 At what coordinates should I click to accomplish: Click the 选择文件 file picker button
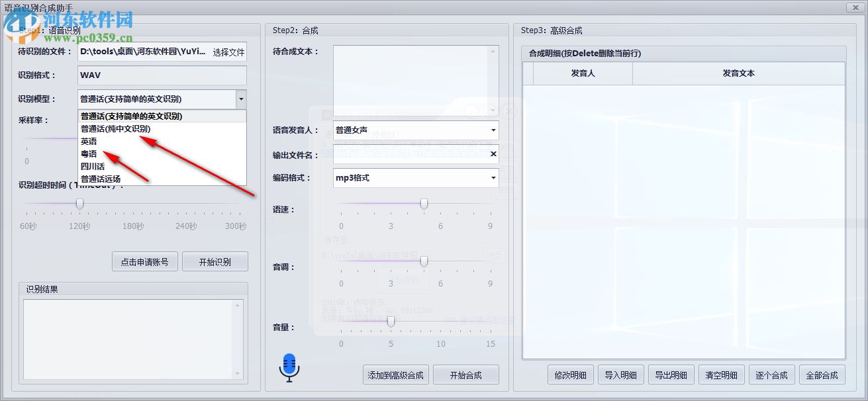point(228,52)
